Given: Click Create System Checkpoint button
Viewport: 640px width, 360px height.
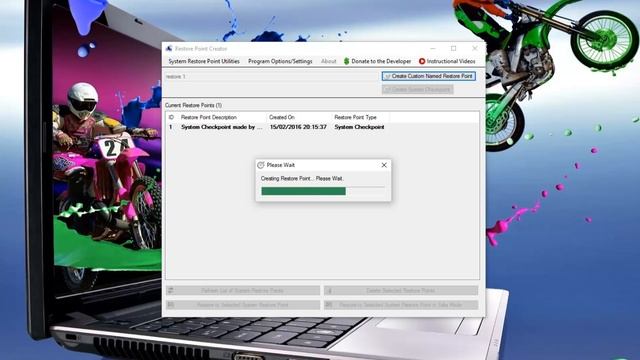Looking at the screenshot, I should (417, 89).
